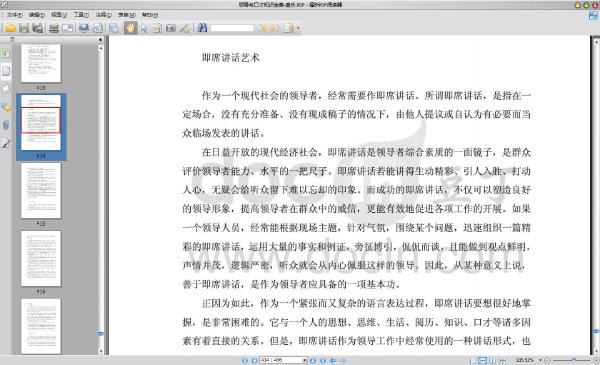Print the document with the printer icon
600x365 pixels.
(54, 28)
